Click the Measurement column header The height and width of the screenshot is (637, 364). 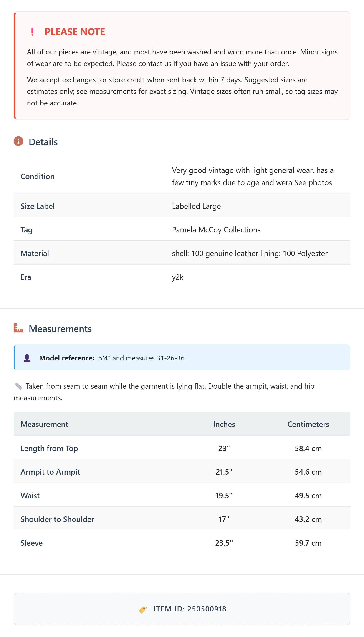(44, 424)
